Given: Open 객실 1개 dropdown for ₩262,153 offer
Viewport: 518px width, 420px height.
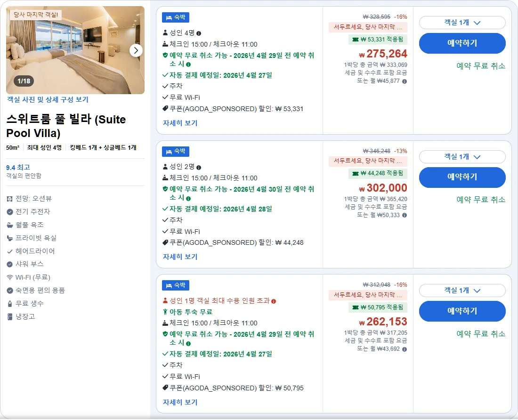Looking at the screenshot, I should (462, 290).
